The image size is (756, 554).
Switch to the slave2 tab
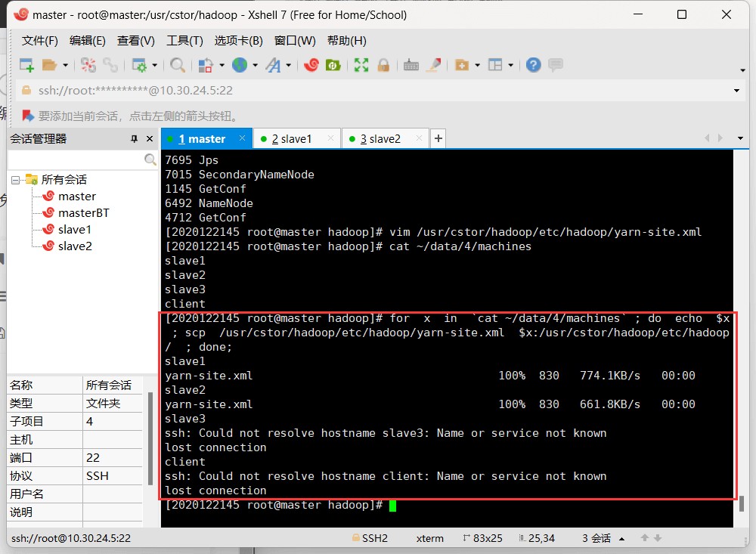(380, 139)
